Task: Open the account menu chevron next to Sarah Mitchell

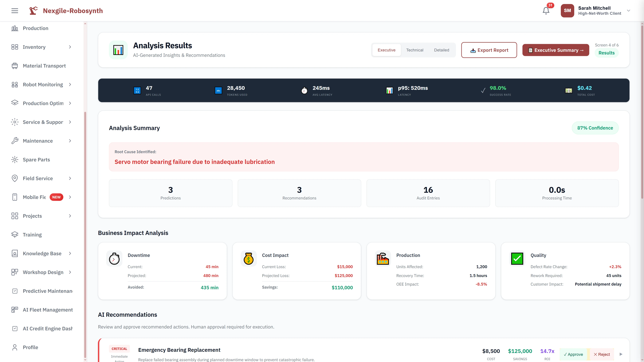Action: (x=628, y=11)
